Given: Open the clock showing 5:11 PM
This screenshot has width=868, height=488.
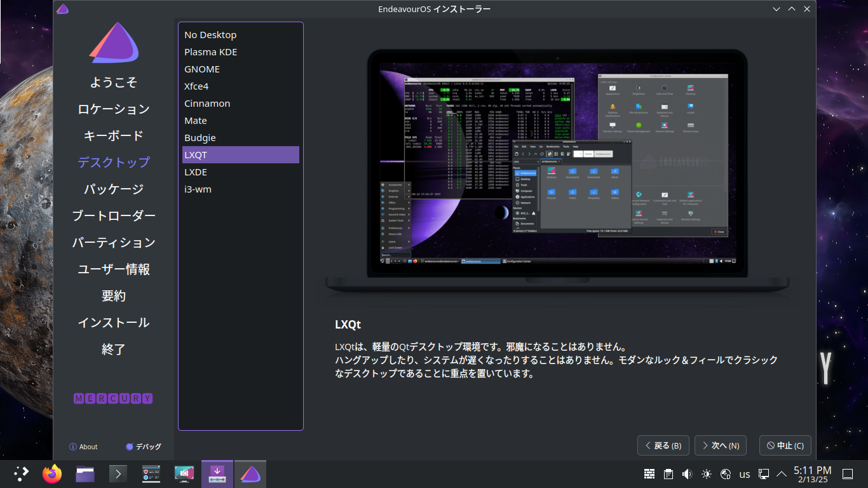Looking at the screenshot, I should 812,474.
